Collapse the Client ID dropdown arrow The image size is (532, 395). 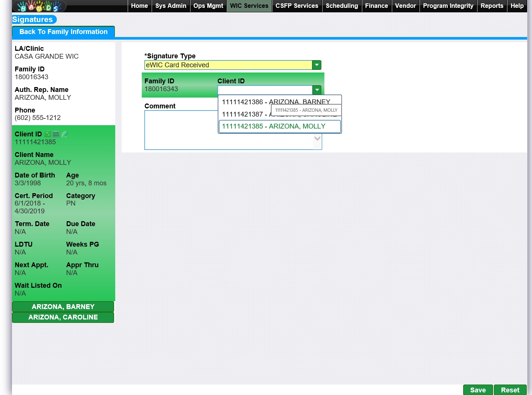point(317,90)
